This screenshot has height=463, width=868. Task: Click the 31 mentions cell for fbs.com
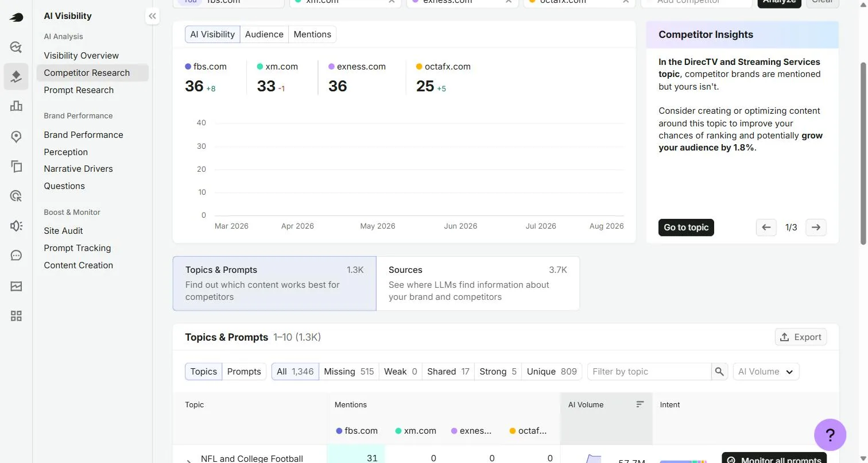click(x=355, y=454)
